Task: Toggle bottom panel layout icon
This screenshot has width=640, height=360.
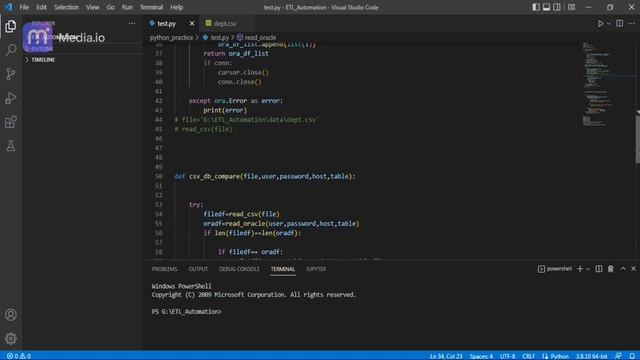Action: (546, 7)
